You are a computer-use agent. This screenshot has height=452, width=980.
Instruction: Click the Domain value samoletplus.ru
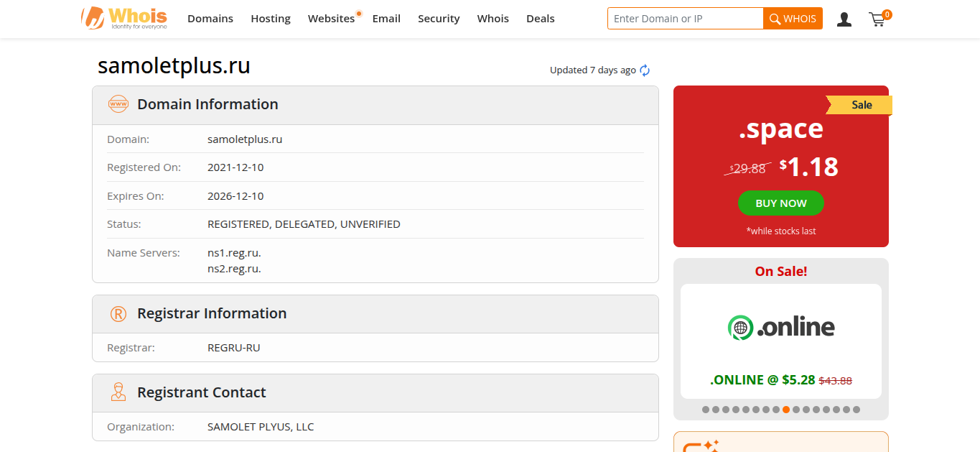coord(245,139)
